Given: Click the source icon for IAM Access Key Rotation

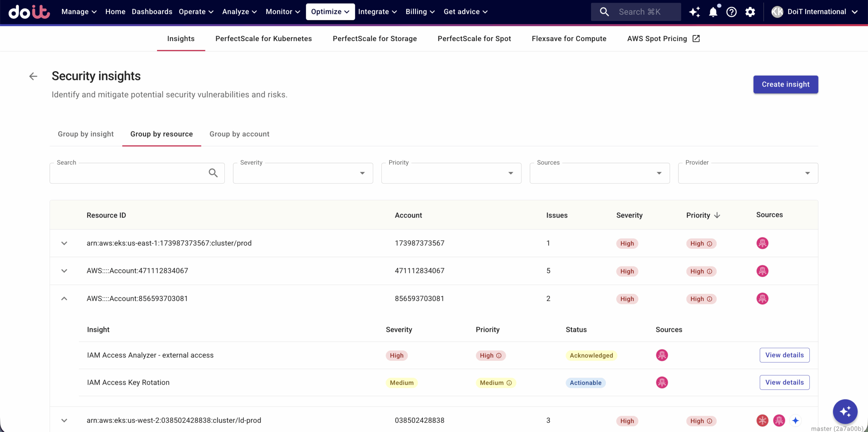Looking at the screenshot, I should (x=662, y=382).
